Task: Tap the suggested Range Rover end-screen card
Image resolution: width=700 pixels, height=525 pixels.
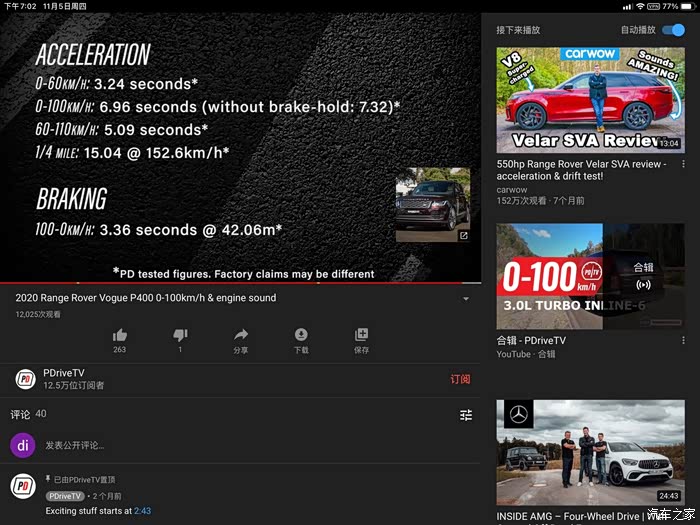Action: 432,203
